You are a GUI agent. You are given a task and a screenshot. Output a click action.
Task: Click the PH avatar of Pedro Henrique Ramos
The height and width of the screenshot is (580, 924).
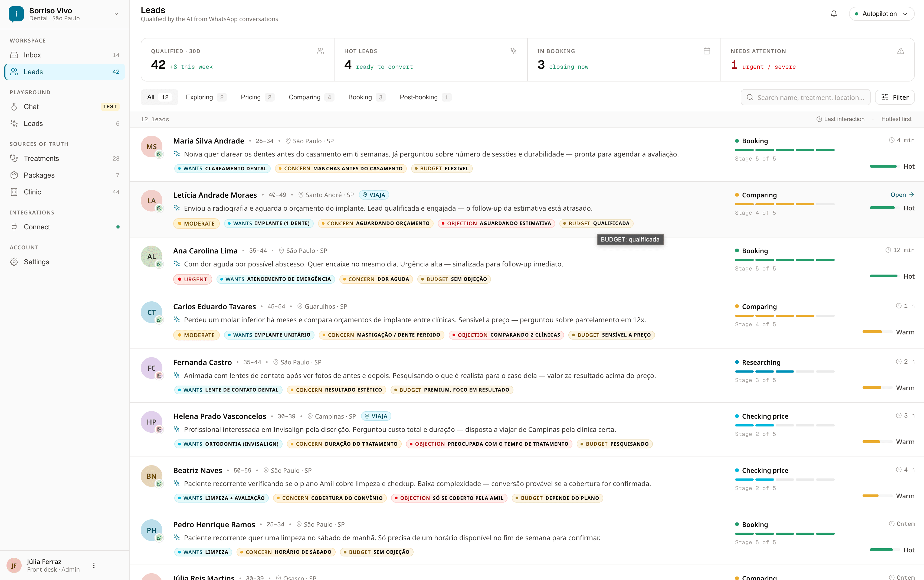point(152,530)
